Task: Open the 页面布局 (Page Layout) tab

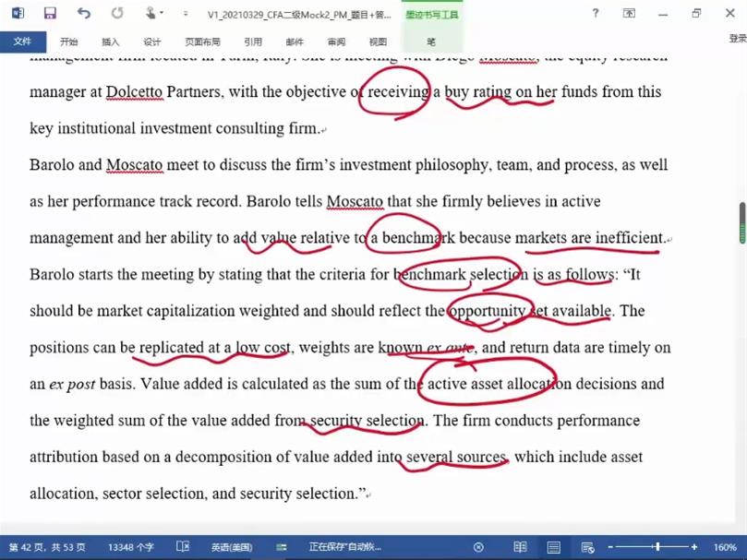Action: click(x=202, y=42)
